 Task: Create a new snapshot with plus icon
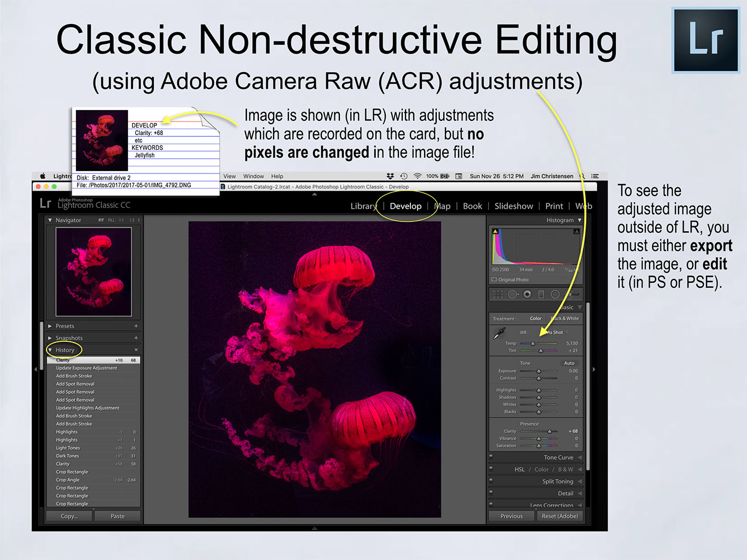tap(136, 338)
